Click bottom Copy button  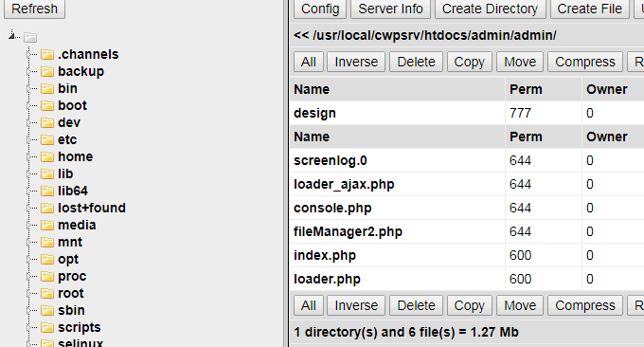tap(470, 305)
